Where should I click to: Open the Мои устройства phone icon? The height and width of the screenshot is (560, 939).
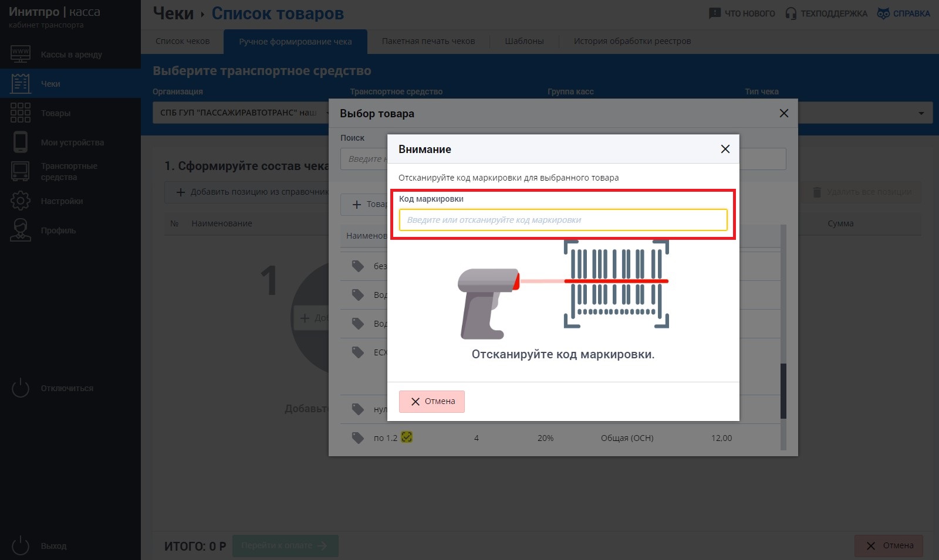pyautogui.click(x=21, y=142)
